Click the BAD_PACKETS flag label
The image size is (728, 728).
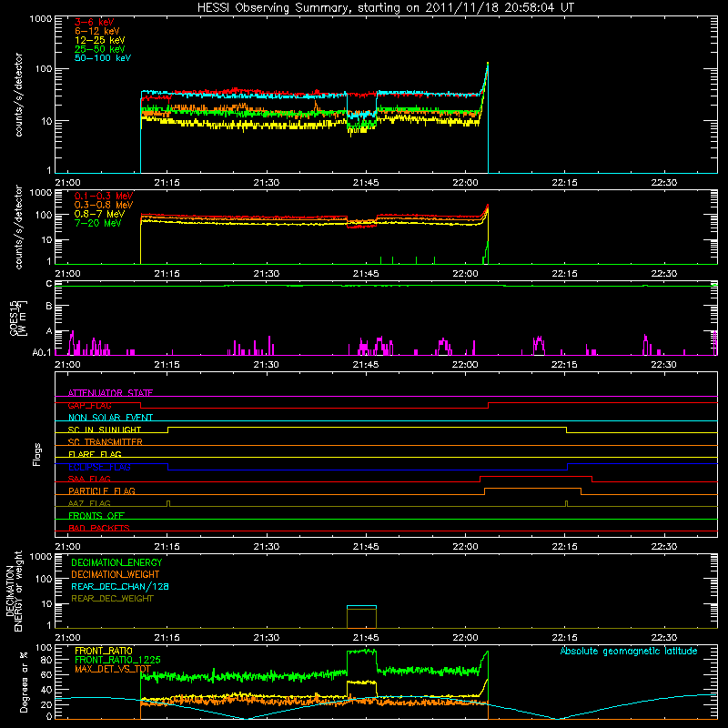coord(99,528)
